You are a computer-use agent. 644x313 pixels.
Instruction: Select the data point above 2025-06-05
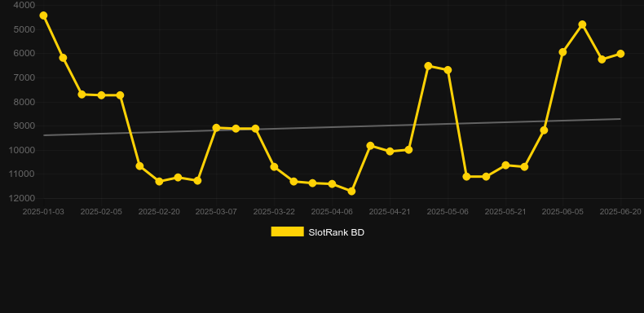click(x=562, y=52)
